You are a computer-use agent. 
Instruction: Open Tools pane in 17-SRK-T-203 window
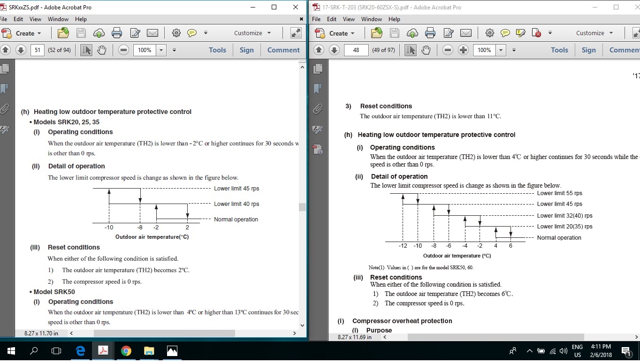point(559,50)
